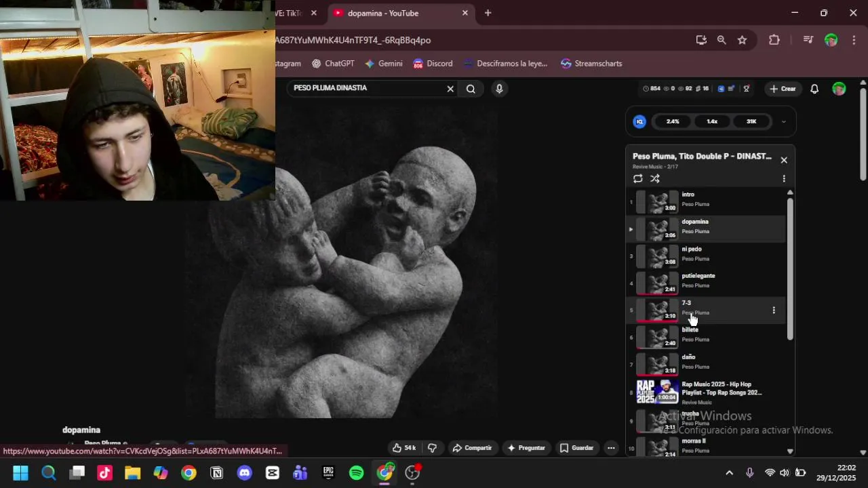The width and height of the screenshot is (868, 488).
Task: Click the YouTube search magnifier button
Action: (471, 89)
